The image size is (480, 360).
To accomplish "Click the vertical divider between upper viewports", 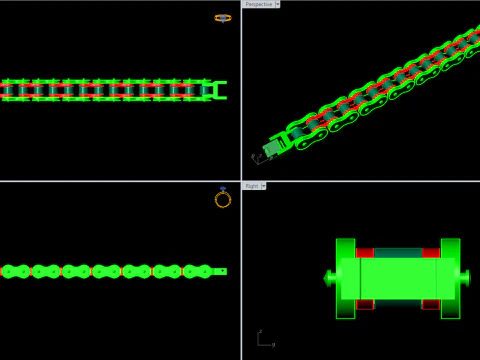I will [241, 90].
